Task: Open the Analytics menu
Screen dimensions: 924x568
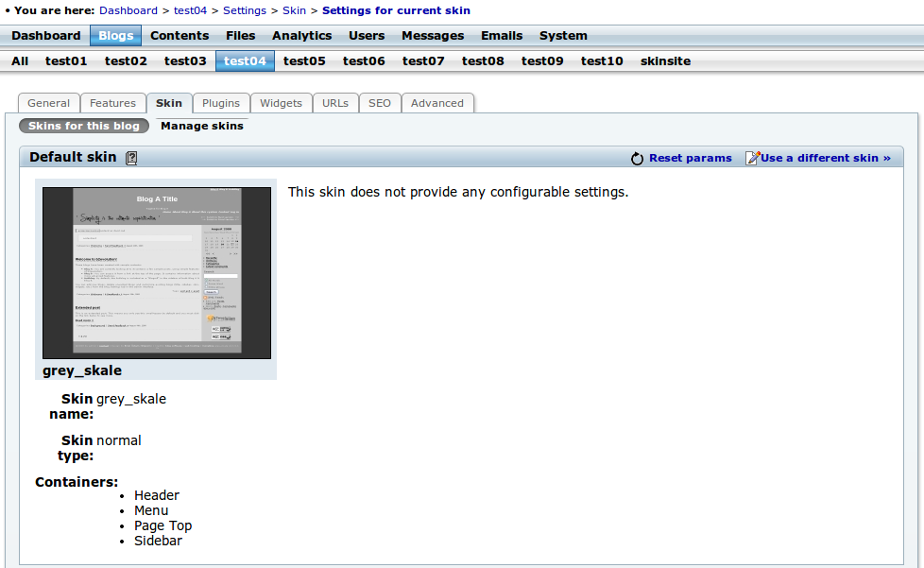Action: tap(301, 35)
